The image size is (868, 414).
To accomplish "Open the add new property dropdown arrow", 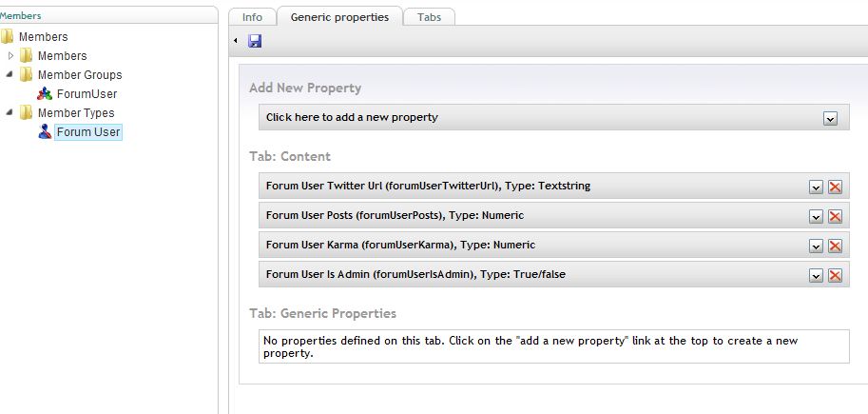I will click(x=830, y=119).
